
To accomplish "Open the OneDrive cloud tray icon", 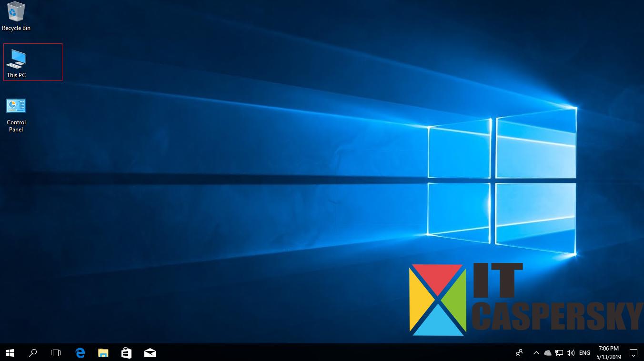I will click(x=548, y=353).
